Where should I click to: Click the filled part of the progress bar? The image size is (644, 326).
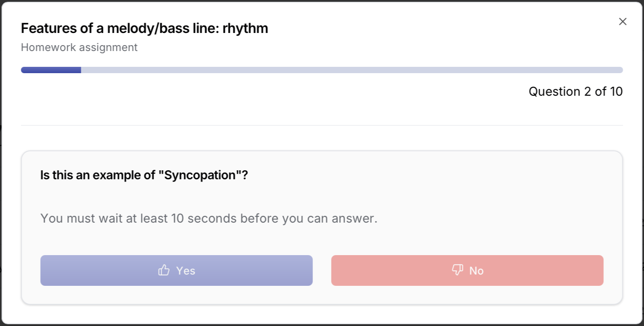[51, 70]
